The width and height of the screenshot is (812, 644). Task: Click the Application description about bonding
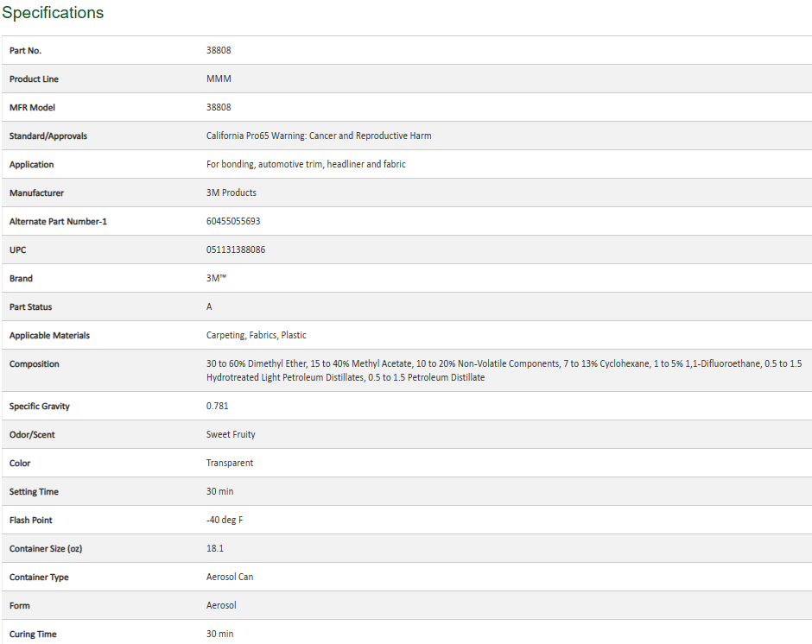click(x=306, y=164)
